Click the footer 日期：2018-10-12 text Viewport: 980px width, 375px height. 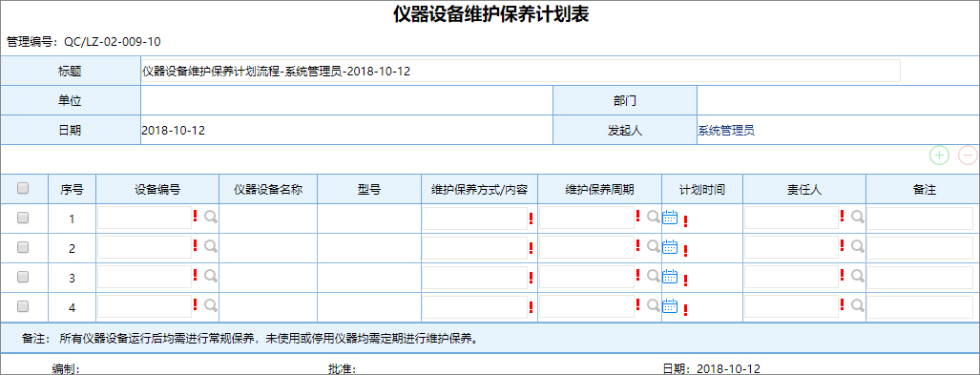(712, 368)
